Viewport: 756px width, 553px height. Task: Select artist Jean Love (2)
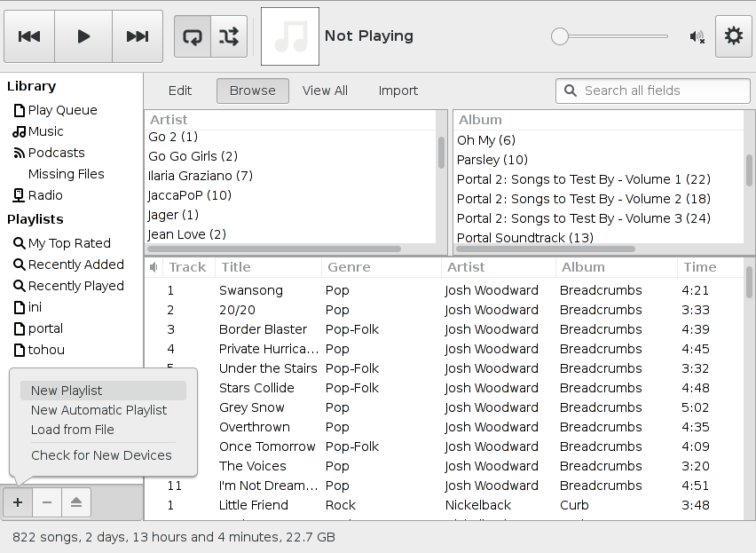(x=290, y=234)
